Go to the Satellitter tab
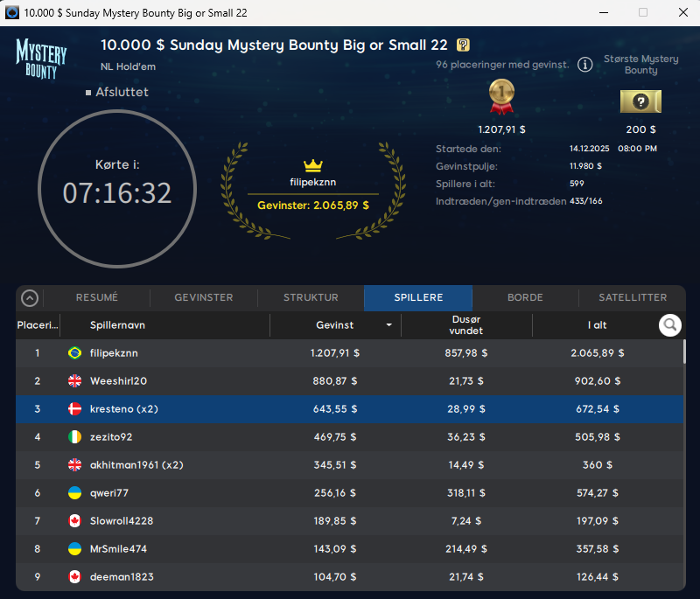The image size is (700, 599). [633, 297]
